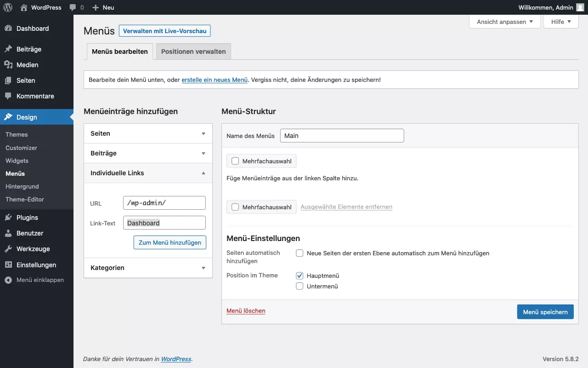Click the Neu label in the admin bar
The height and width of the screenshot is (368, 588).
tap(108, 7)
